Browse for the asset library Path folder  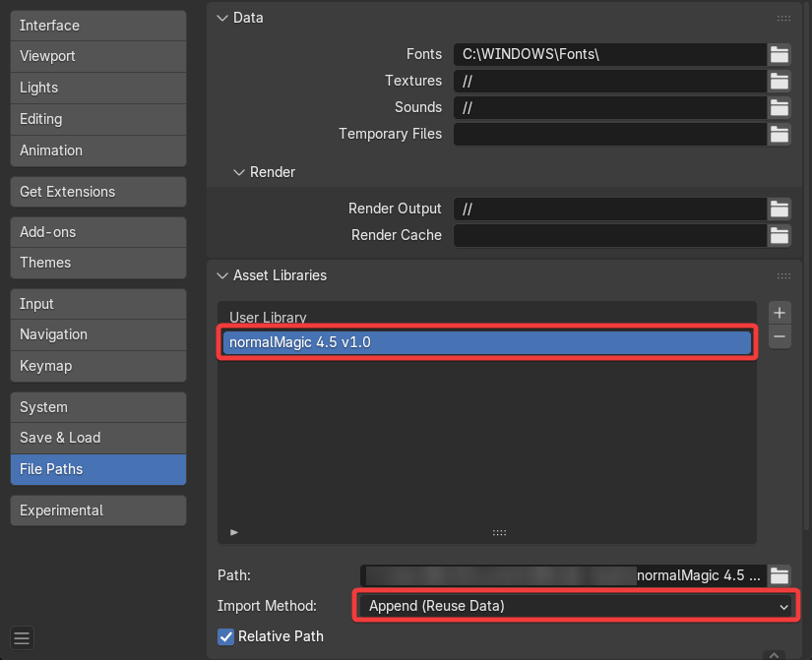pos(780,575)
